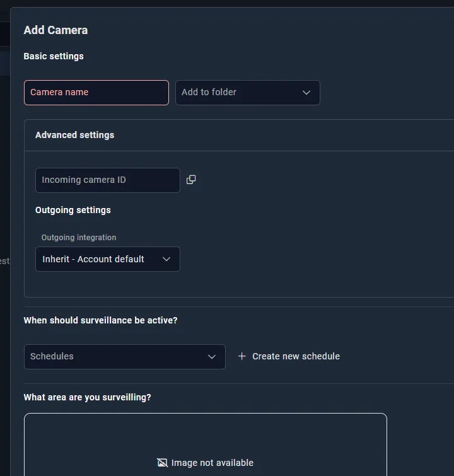This screenshot has height=476, width=454.
Task: Click the plus icon before Create new schedule
Action: (242, 356)
